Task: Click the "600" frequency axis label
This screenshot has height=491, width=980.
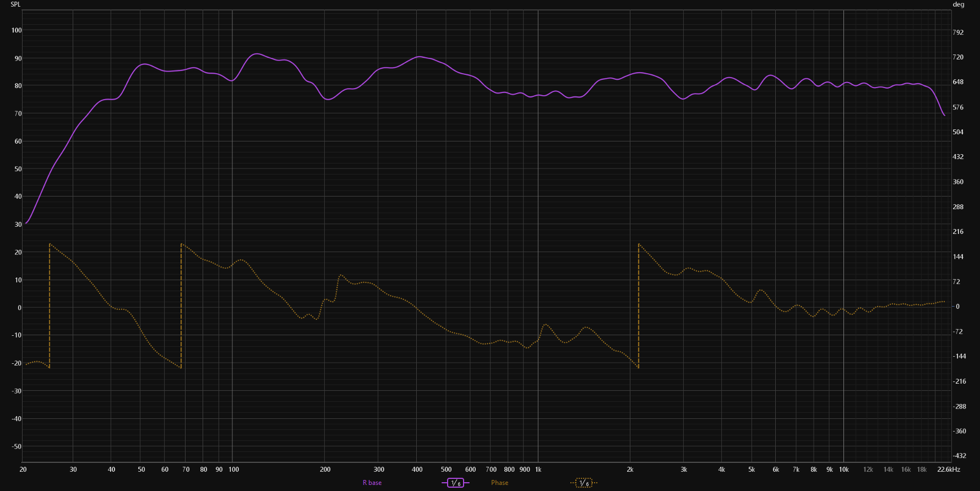Action: pyautogui.click(x=471, y=470)
